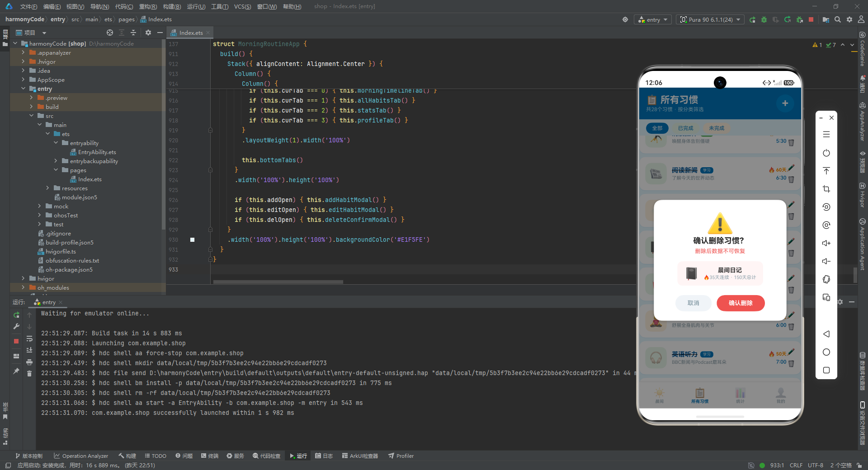This screenshot has width=868, height=470.
Task: Open the search magnifier in top toolbar
Action: point(838,19)
